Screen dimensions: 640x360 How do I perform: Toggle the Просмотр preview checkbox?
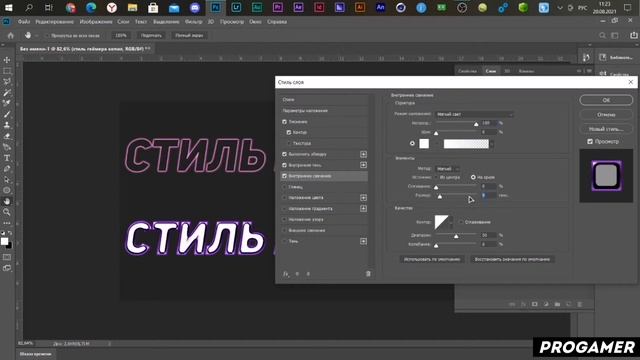click(590, 141)
